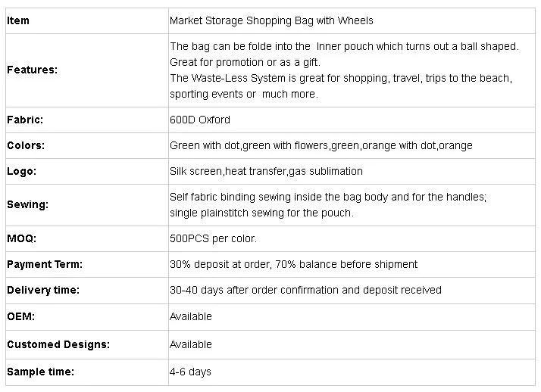Click the "Colors:" row label
Screen dimensions: 541x392
(x=26, y=145)
